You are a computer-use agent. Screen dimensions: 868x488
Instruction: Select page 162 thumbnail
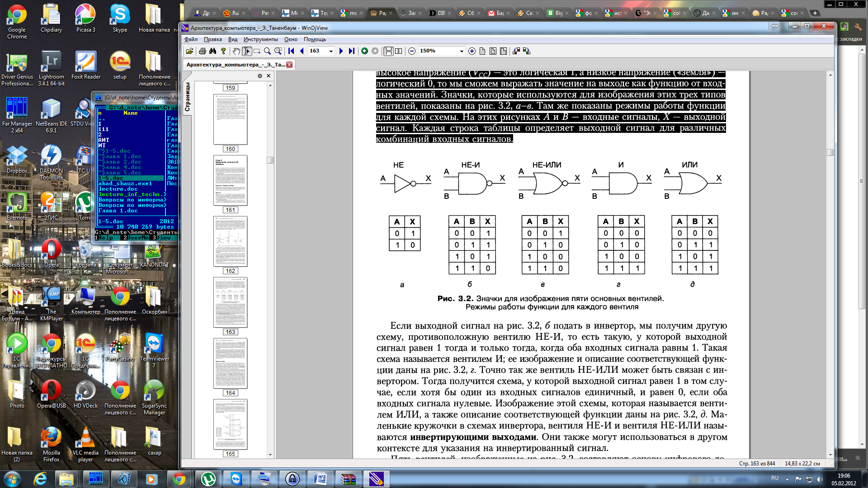pyautogui.click(x=231, y=242)
